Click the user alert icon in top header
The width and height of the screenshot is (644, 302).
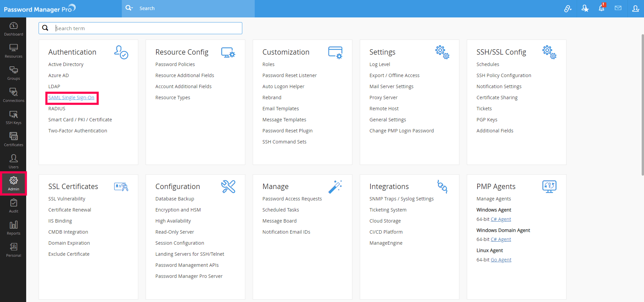pyautogui.click(x=585, y=8)
